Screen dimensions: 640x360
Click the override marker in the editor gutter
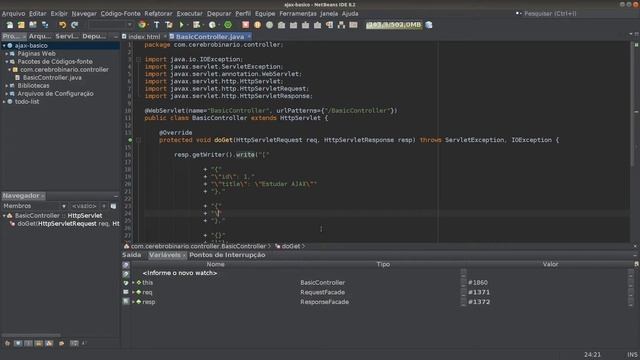(x=130, y=140)
